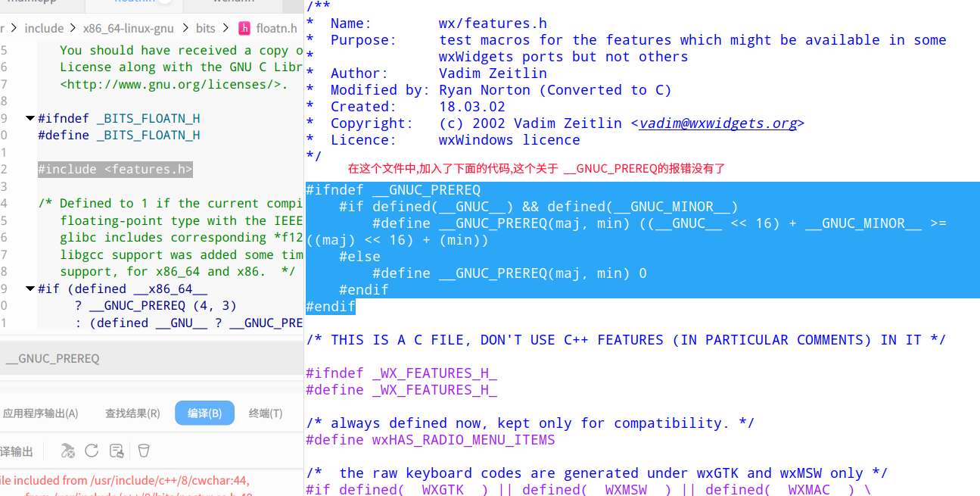Click 'libgcc support was added' comment line
980x496 pixels.
pos(182,255)
